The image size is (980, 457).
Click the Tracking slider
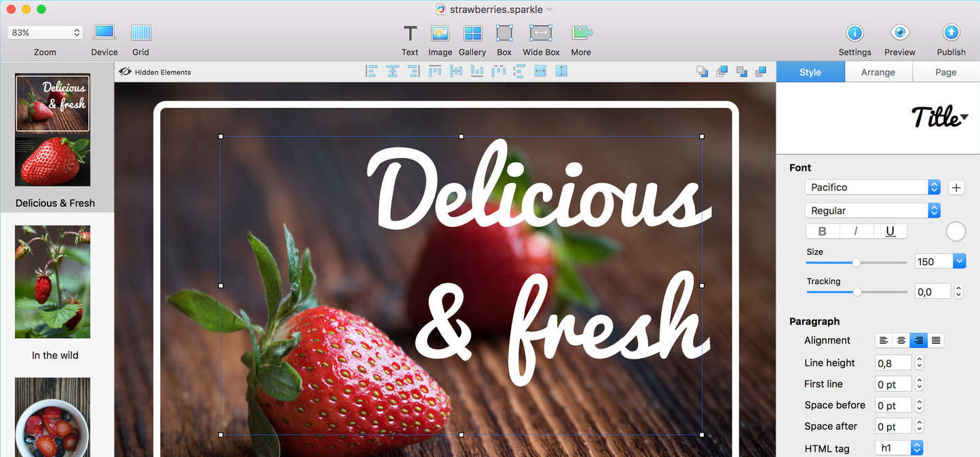click(x=857, y=292)
